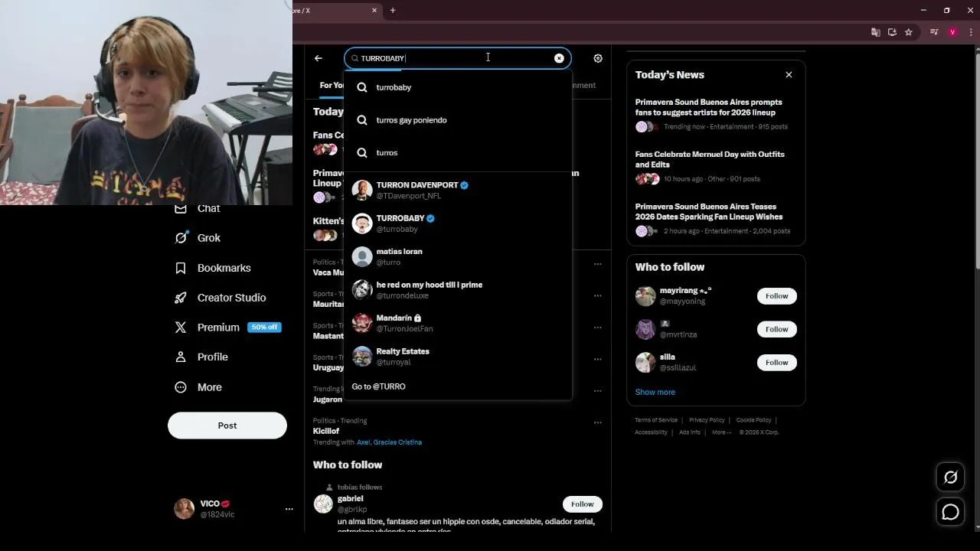Open Creator Studio in sidebar

[220, 298]
